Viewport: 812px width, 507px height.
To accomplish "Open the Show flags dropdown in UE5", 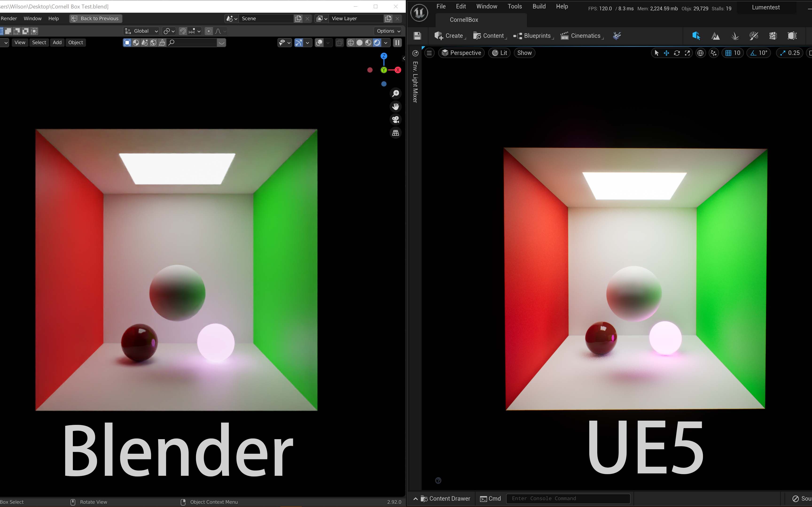I will (524, 53).
